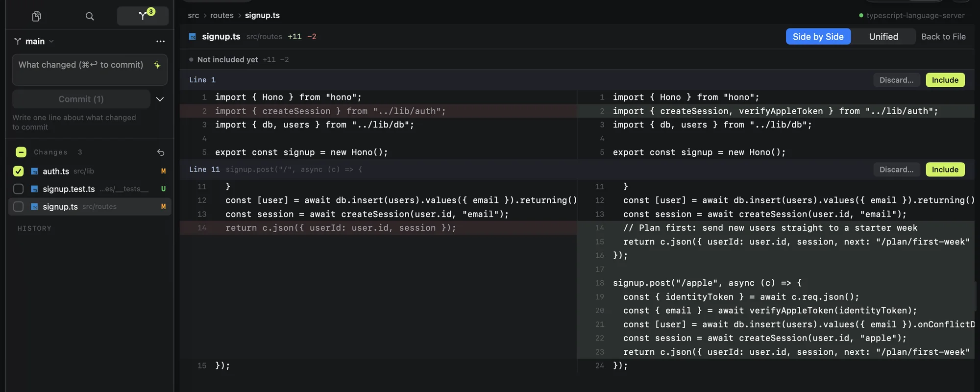This screenshot has height=392, width=980.
Task: Open the files explorer sidebar icon
Action: [x=36, y=16]
